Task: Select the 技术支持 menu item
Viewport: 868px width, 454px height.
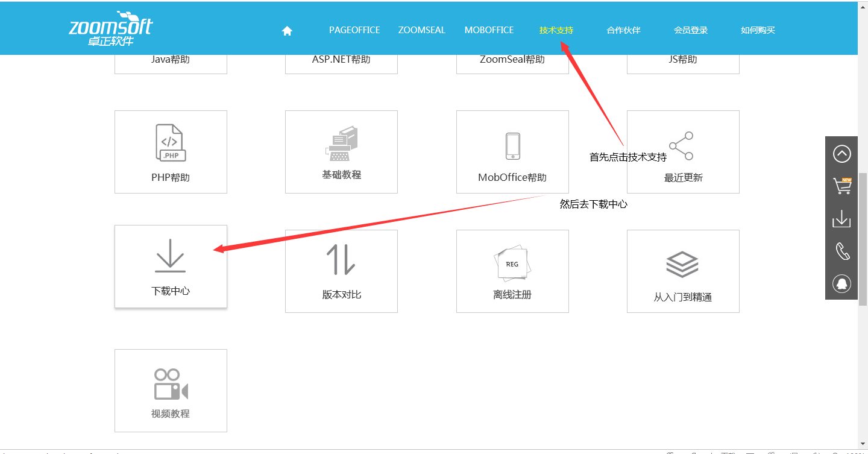Action: [556, 30]
